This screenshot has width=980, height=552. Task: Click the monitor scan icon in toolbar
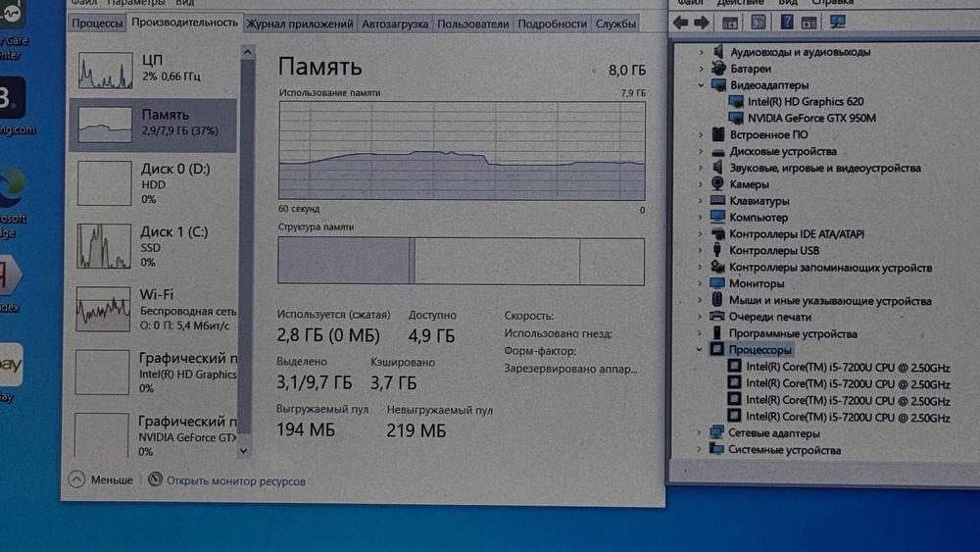point(838,23)
